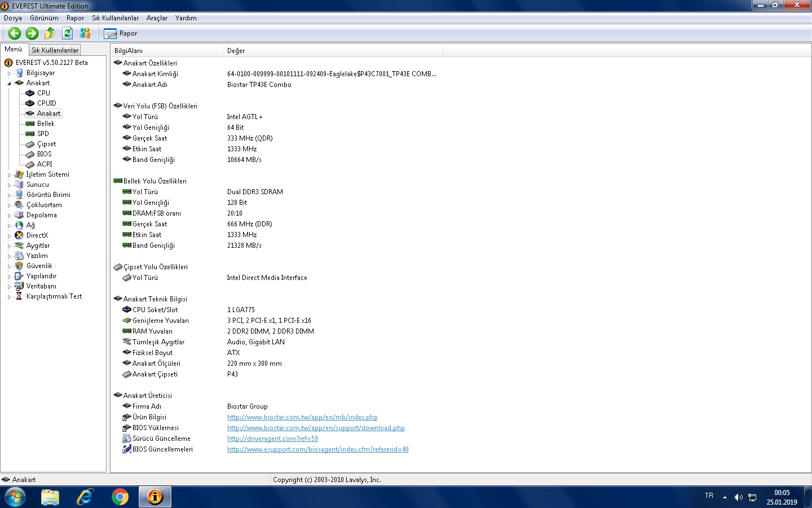The height and width of the screenshot is (508, 812).
Task: Click the Karşılaştırmalı Test hourglass icon
Action: pyautogui.click(x=19, y=296)
